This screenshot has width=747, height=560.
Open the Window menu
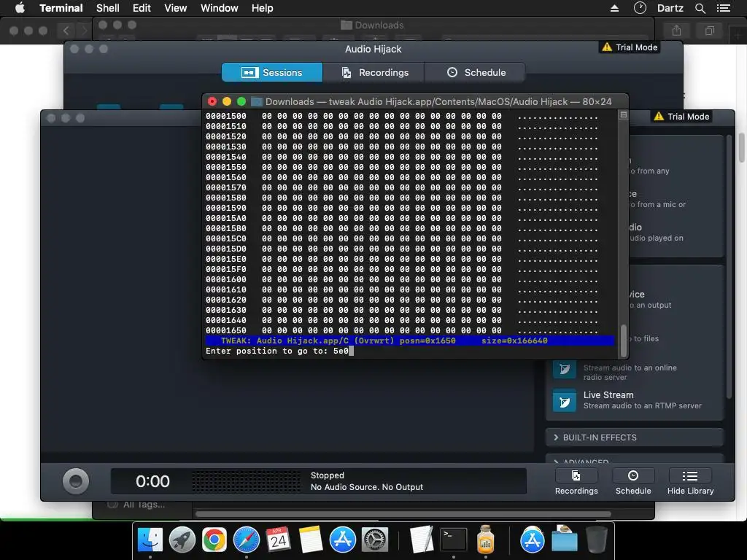(219, 8)
